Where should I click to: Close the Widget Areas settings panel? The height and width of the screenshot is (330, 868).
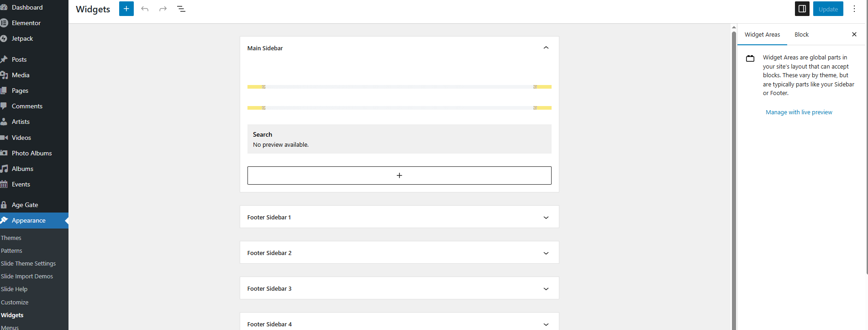click(x=854, y=34)
